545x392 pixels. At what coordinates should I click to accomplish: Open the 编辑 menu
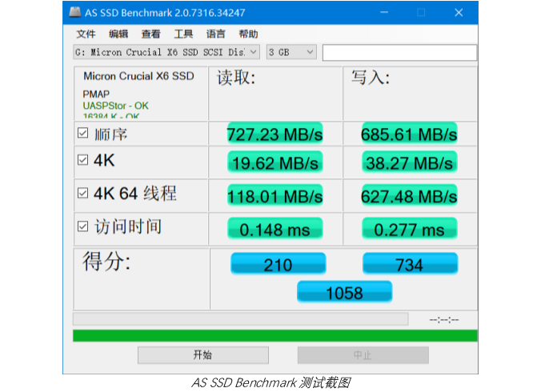(x=118, y=34)
